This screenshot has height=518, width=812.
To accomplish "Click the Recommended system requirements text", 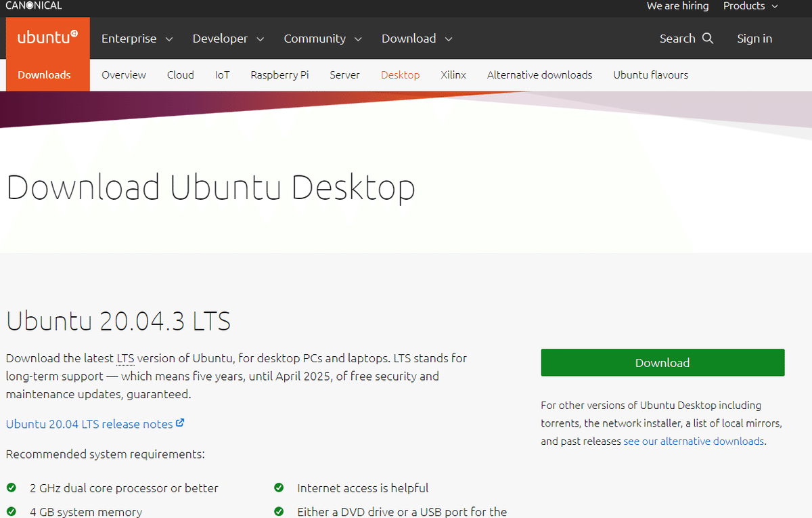I will tap(106, 454).
